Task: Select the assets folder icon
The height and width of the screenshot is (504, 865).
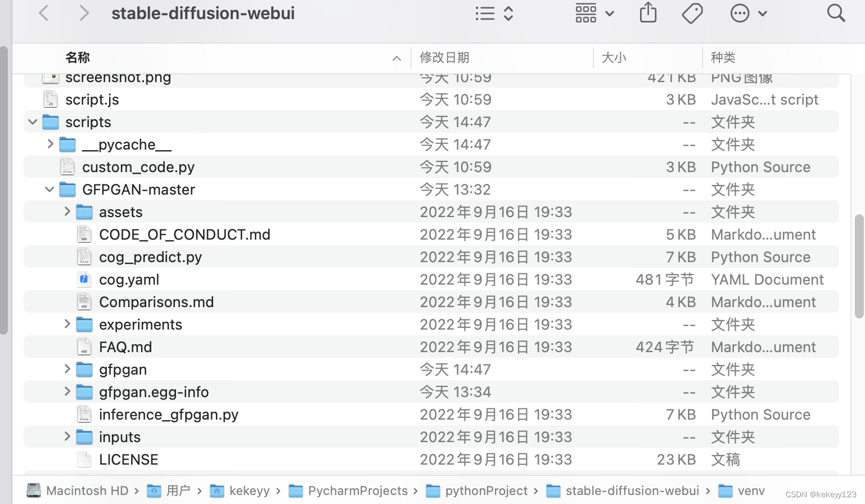Action: pos(84,211)
